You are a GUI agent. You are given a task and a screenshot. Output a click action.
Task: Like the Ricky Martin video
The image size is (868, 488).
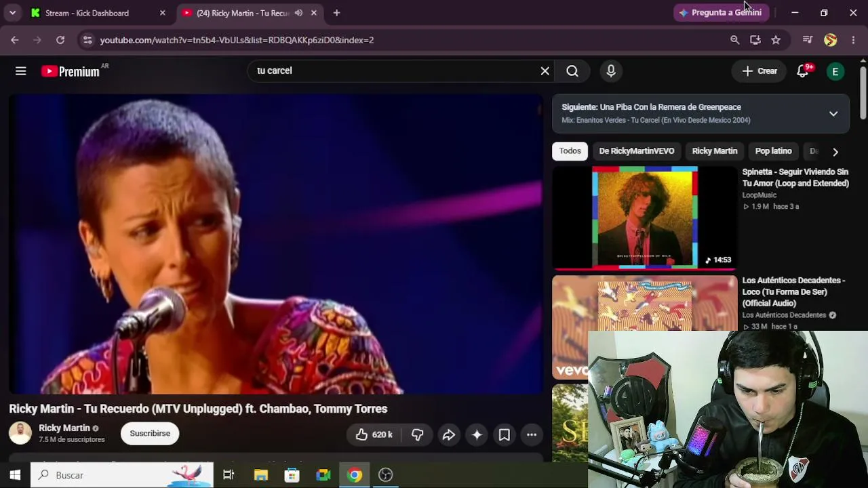point(374,434)
